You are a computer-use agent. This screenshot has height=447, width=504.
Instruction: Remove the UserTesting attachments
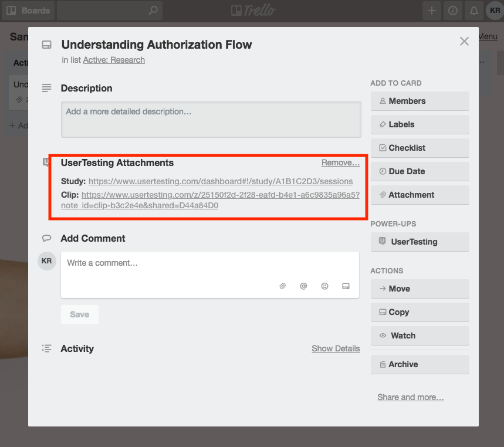click(x=340, y=162)
